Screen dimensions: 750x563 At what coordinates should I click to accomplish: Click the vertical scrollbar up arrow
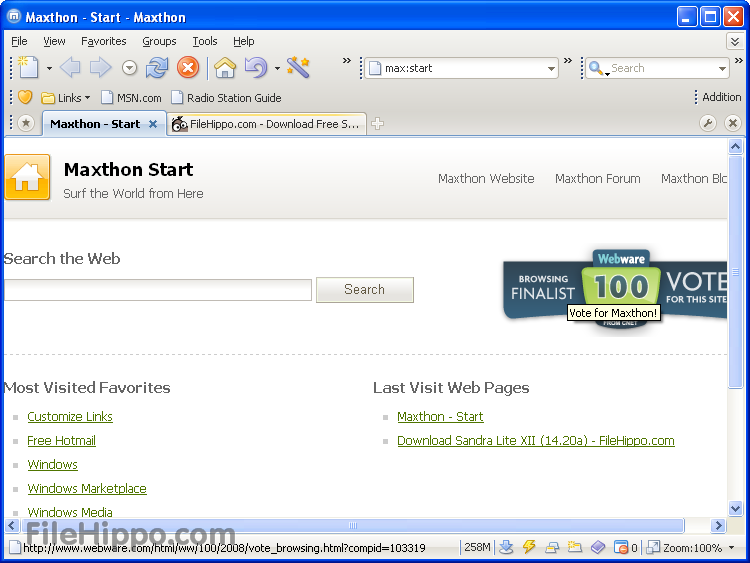735,146
